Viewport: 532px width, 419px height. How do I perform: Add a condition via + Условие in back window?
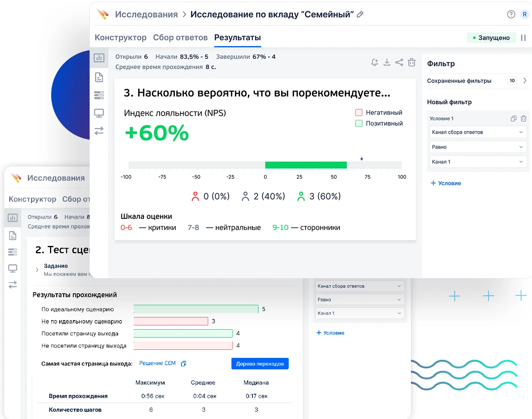330,333
